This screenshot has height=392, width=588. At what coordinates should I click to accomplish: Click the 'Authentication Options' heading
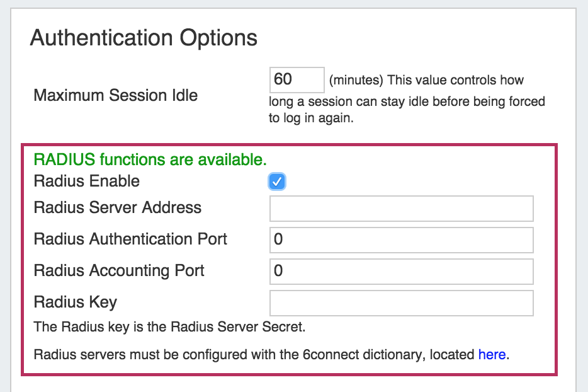(x=144, y=38)
